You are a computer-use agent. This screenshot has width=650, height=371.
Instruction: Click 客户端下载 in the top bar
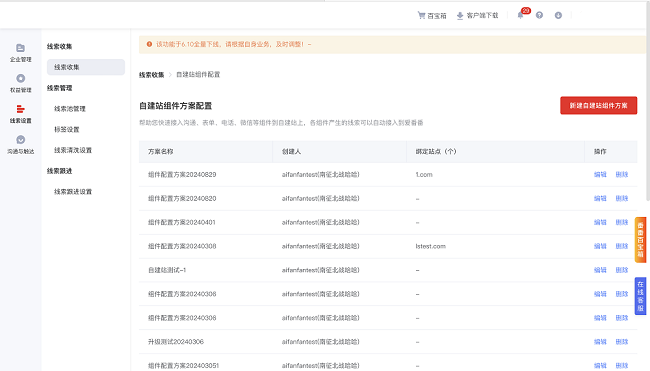477,16
